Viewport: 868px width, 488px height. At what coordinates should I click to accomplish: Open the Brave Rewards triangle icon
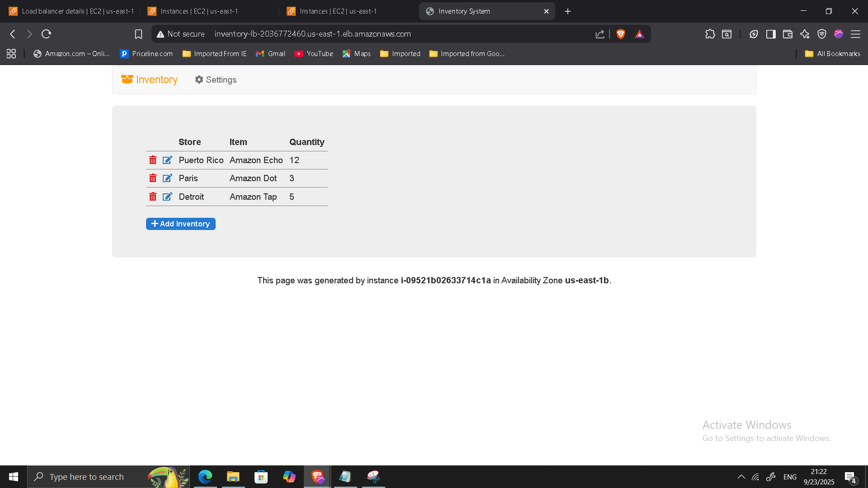[639, 34]
